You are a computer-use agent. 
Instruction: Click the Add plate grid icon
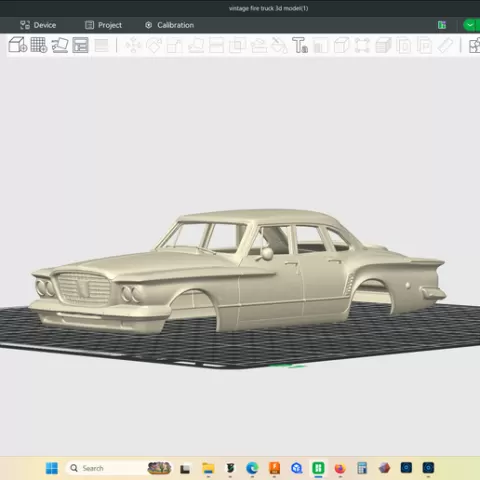pyautogui.click(x=39, y=45)
